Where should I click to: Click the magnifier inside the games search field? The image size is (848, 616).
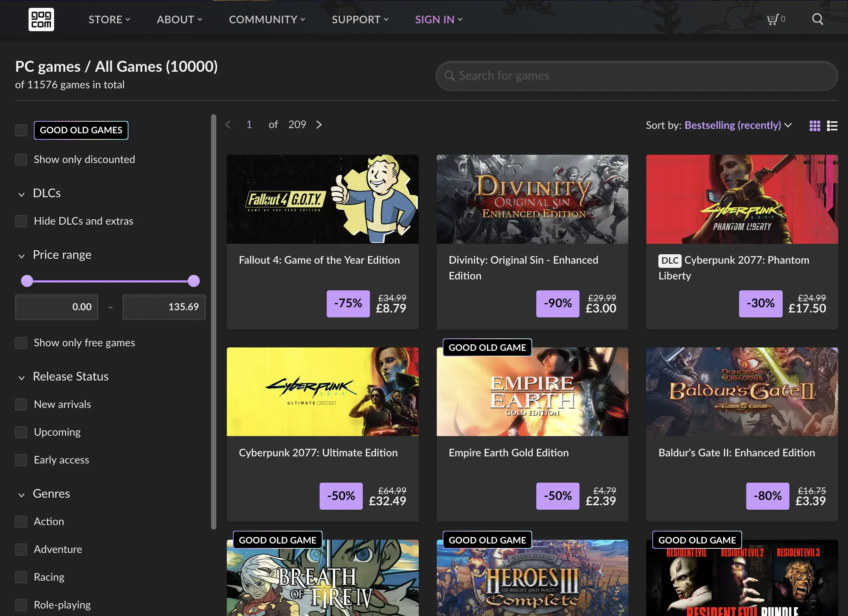(x=450, y=75)
